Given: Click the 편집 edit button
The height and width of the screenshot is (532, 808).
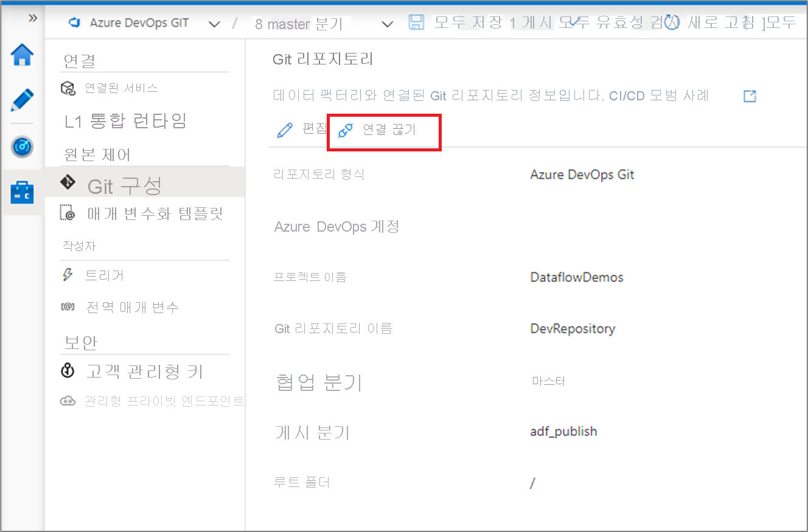Looking at the screenshot, I should (x=302, y=130).
